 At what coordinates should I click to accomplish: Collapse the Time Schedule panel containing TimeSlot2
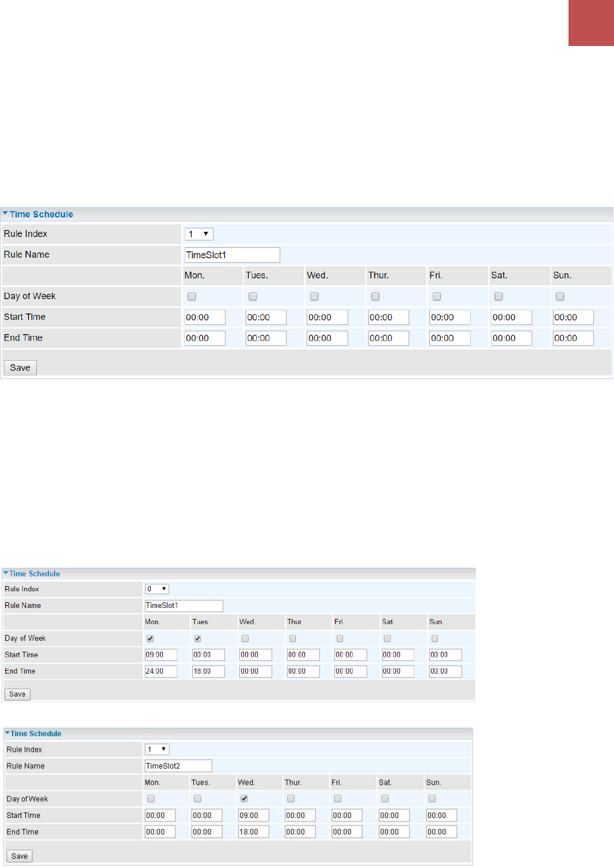coord(7,733)
